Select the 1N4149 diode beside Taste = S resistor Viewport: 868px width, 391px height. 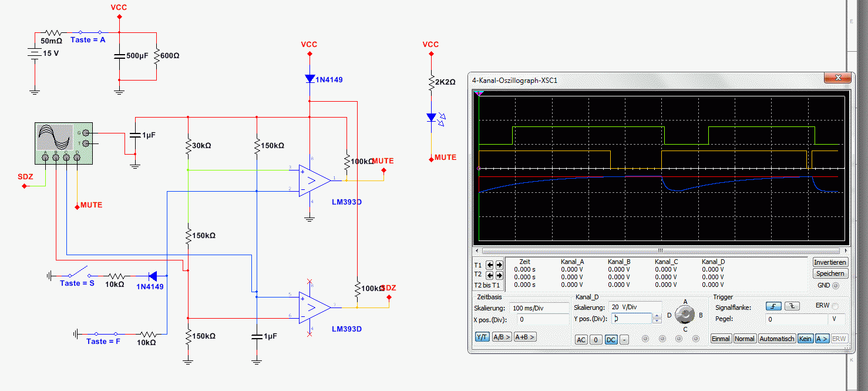152,275
